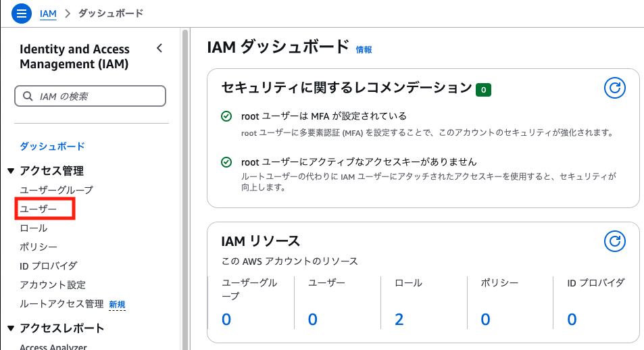
Task: Go to ユーザーグループ in sidebar
Action: (57, 190)
